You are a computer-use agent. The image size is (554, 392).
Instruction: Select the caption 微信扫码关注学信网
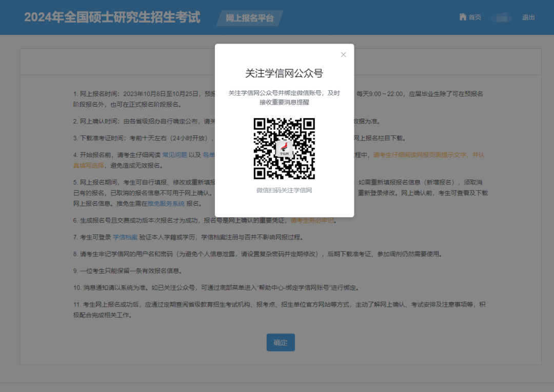click(284, 190)
